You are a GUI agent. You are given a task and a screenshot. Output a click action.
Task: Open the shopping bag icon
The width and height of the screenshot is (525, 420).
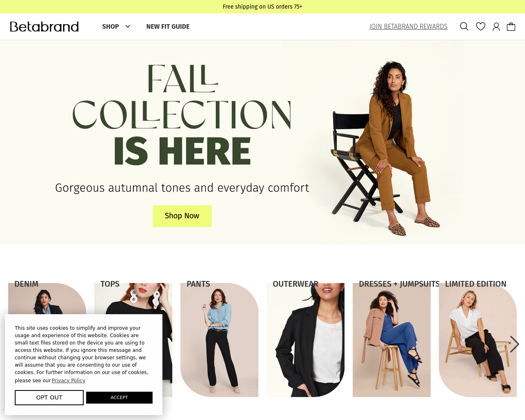[511, 27]
